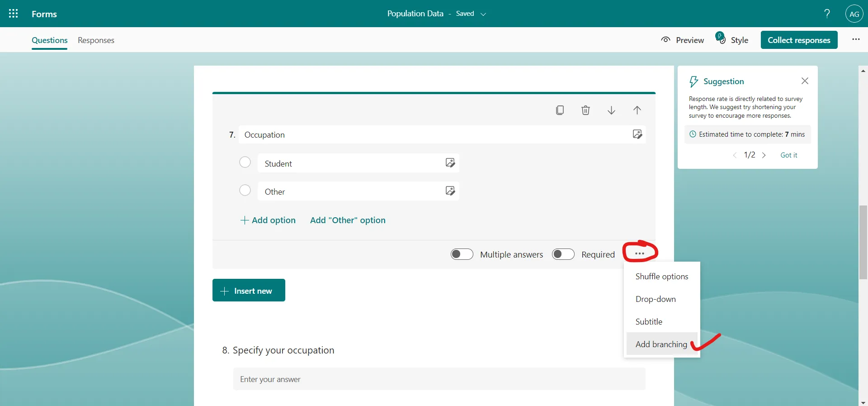
Task: Choose Shuffle options from the menu
Action: pyautogui.click(x=662, y=277)
